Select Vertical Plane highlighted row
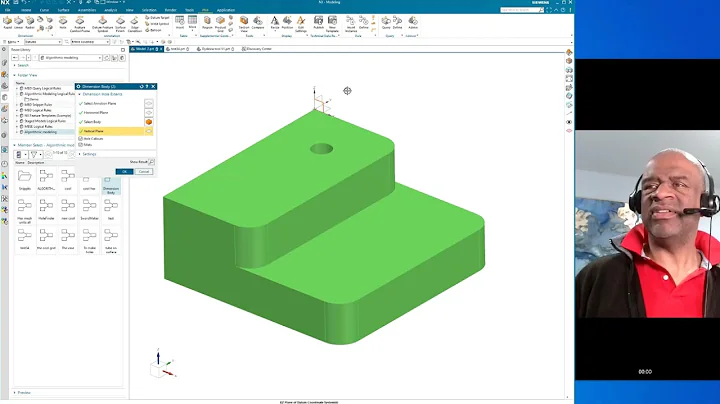The height and width of the screenshot is (404, 720). point(116,131)
